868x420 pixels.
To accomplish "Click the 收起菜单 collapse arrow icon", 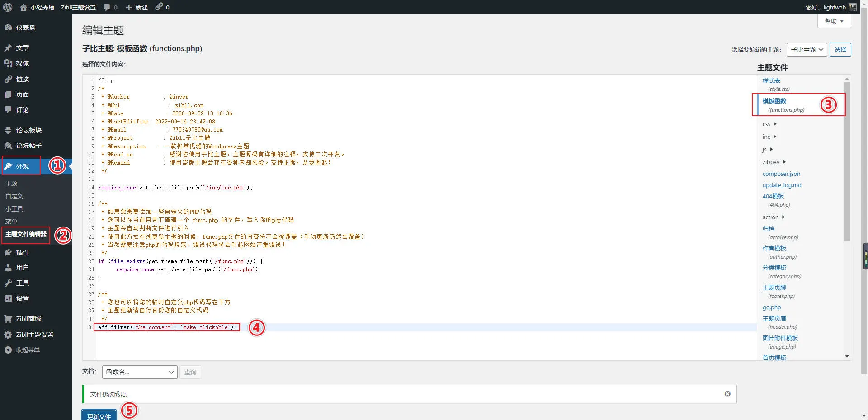I will 8,350.
